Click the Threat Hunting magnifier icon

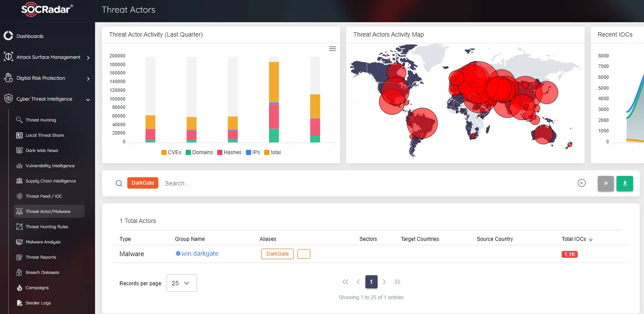pos(19,120)
